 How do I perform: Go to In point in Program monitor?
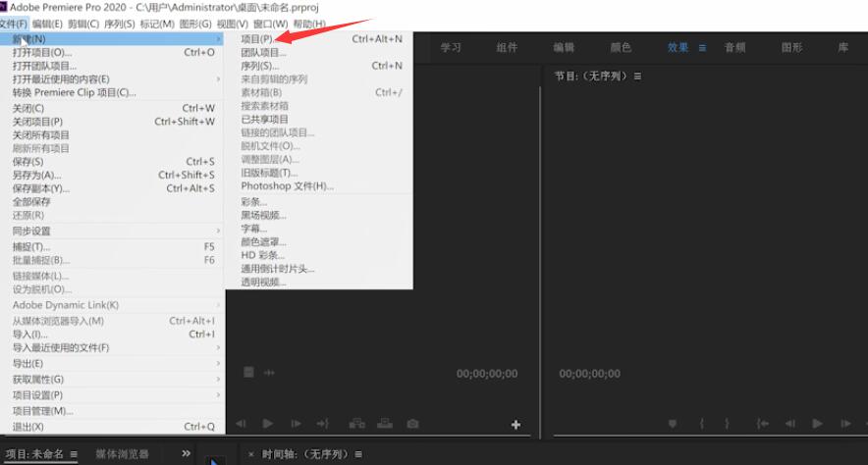(x=762, y=424)
